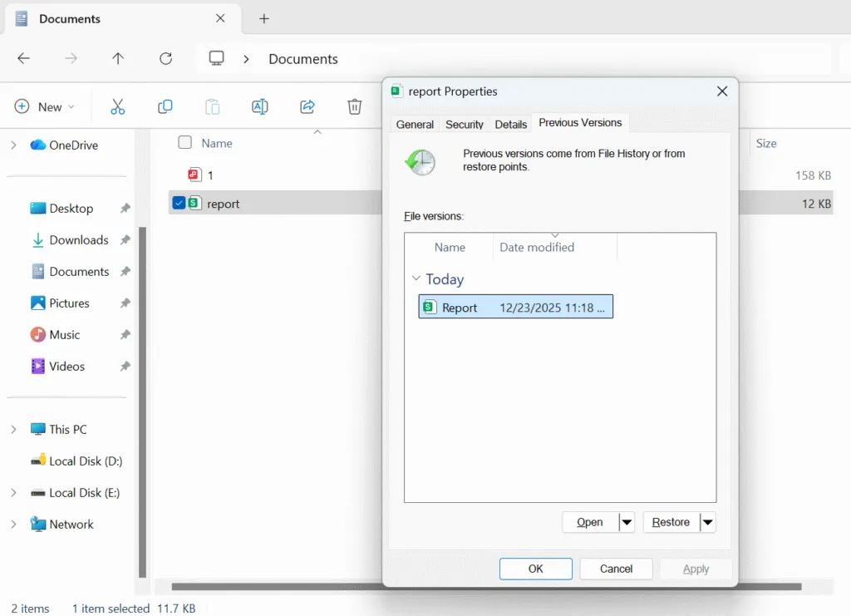This screenshot has height=616, width=851.
Task: Click the Cut scissors icon
Action: (x=117, y=106)
